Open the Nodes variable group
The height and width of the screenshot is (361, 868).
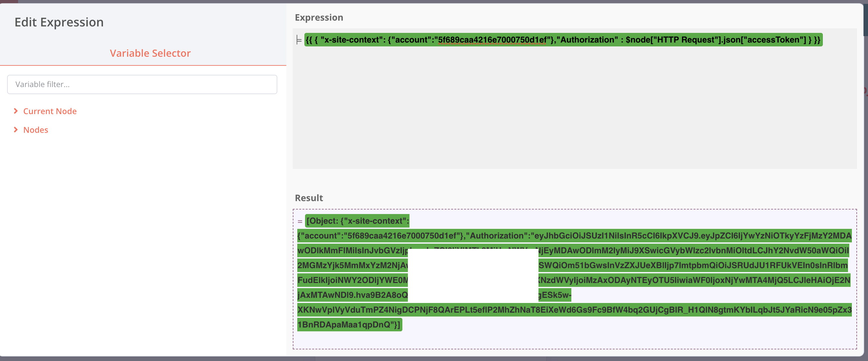click(36, 130)
